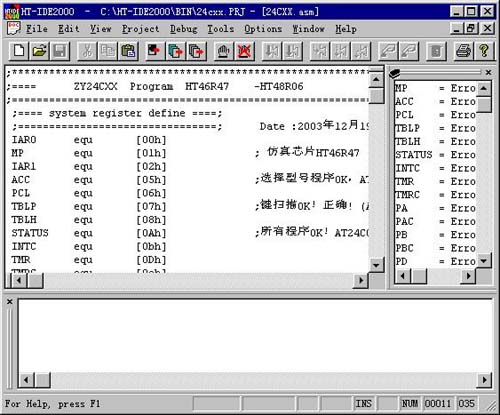Click the editor's horizontal scrollbar right arrow
Screen dimensions: 500x415
361,281
